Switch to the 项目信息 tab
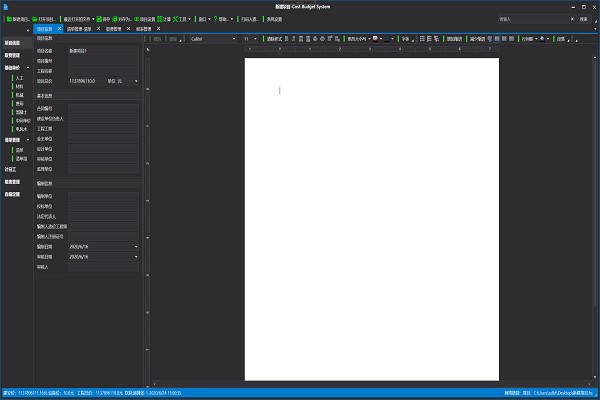The image size is (600, 400). point(42,28)
